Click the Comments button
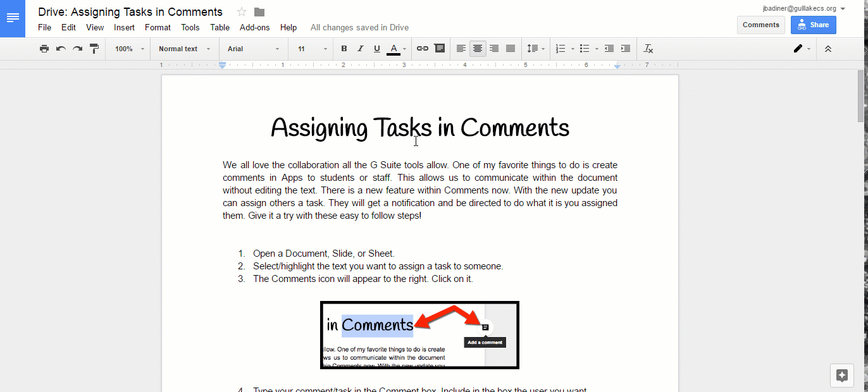Viewport: 868px width, 392px height. pyautogui.click(x=761, y=25)
